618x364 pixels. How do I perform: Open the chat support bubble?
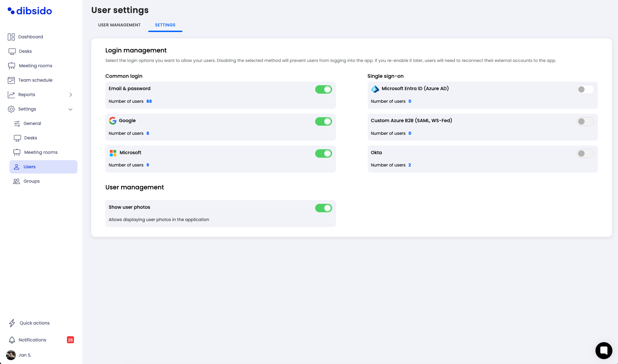(604, 350)
